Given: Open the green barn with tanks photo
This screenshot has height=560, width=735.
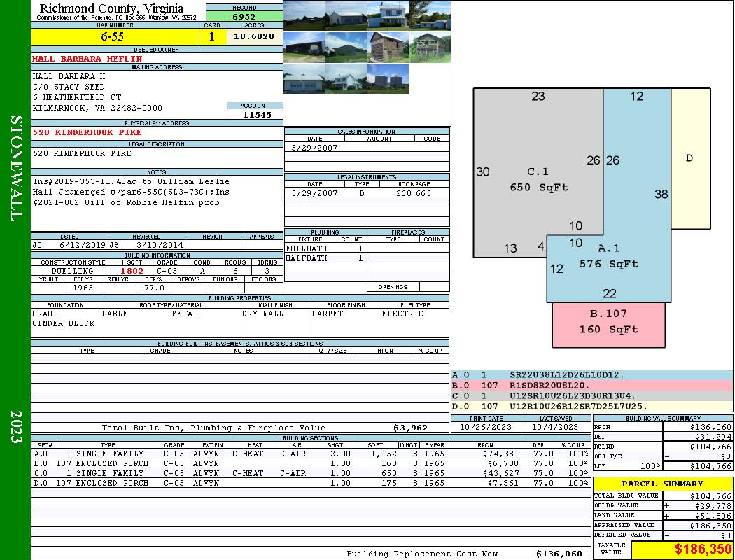Looking at the screenshot, I should 346,48.
